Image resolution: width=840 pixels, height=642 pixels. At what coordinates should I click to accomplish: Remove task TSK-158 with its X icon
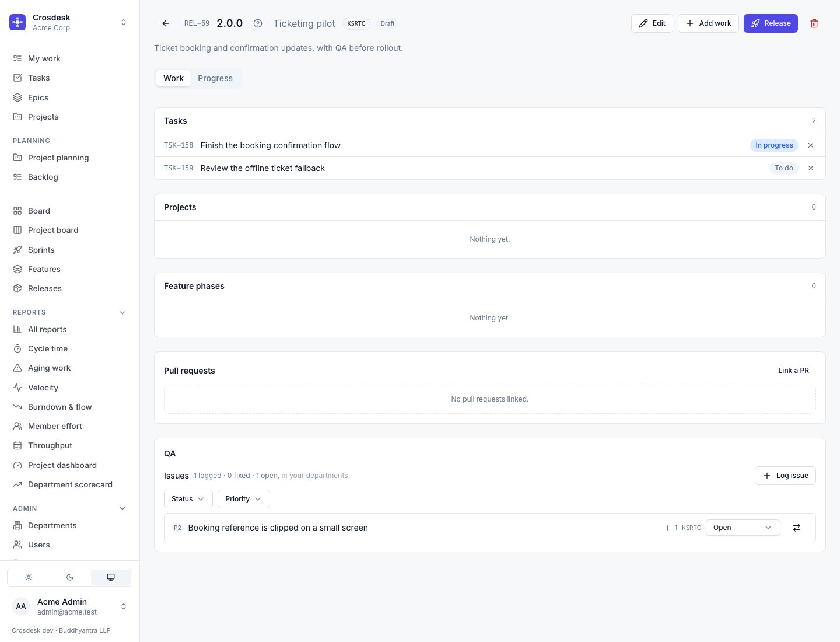[x=811, y=145]
